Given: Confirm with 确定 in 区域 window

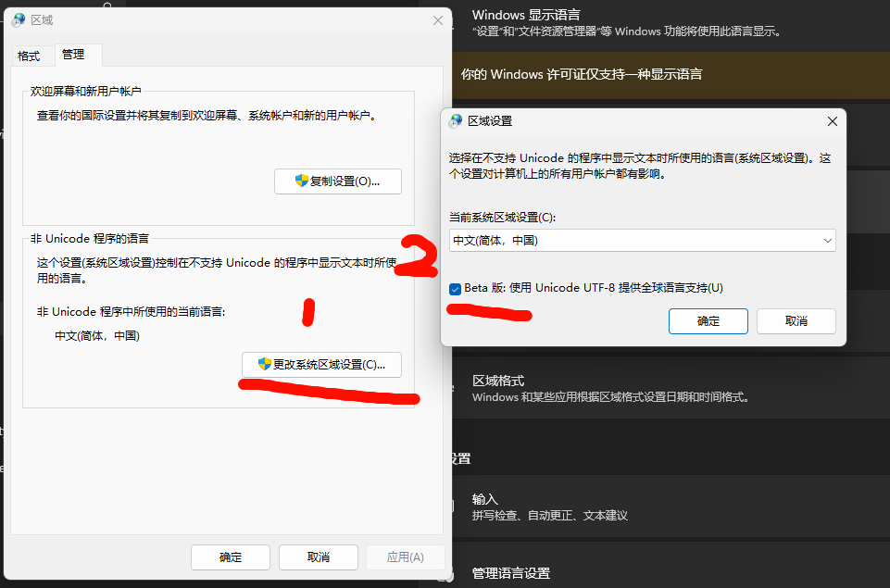Looking at the screenshot, I should point(231,557).
